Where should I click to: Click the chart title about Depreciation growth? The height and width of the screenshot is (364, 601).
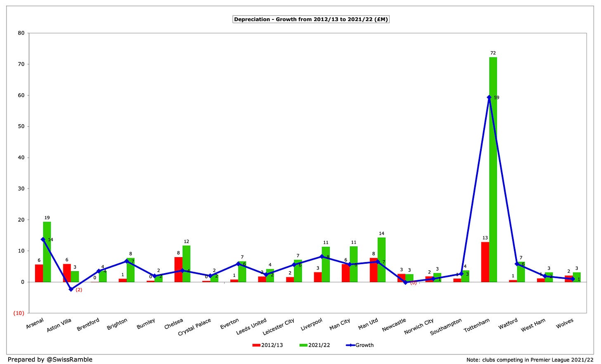(x=312, y=19)
